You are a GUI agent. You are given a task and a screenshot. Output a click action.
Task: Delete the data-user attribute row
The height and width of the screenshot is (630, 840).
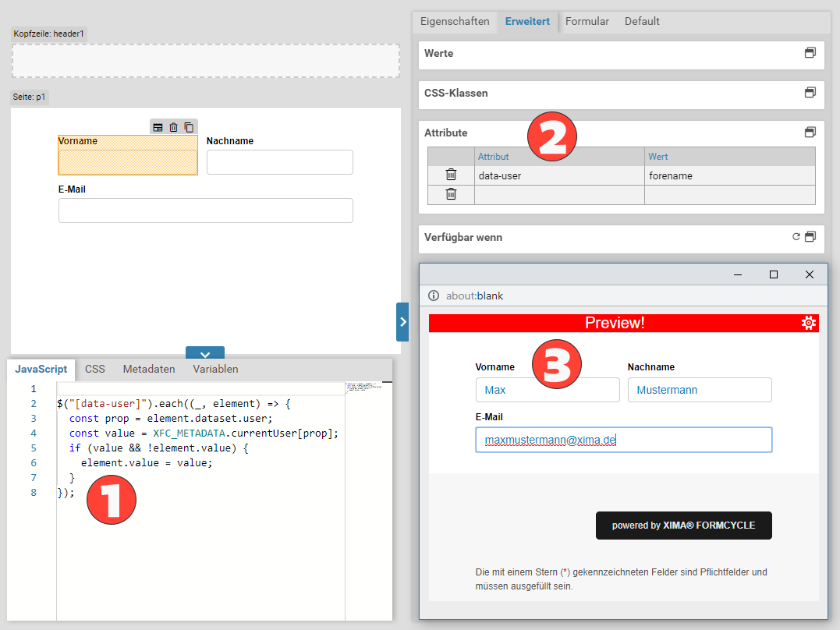click(451, 175)
